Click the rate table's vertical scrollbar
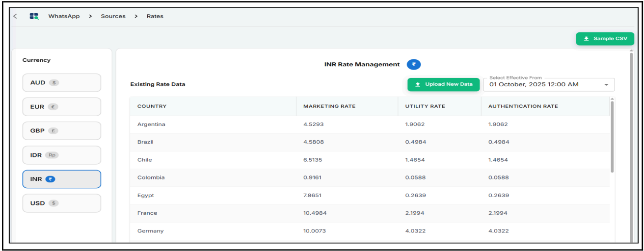The width and height of the screenshot is (644, 251). [x=612, y=136]
